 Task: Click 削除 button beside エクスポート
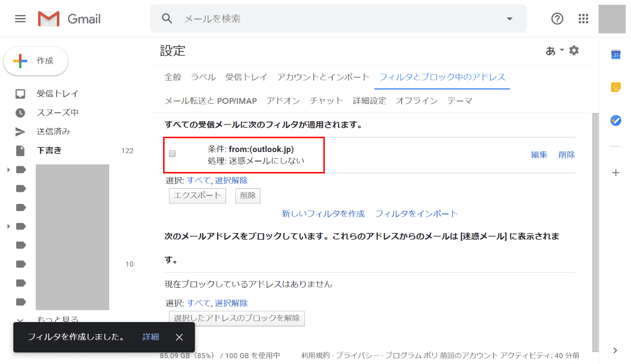pyautogui.click(x=248, y=195)
